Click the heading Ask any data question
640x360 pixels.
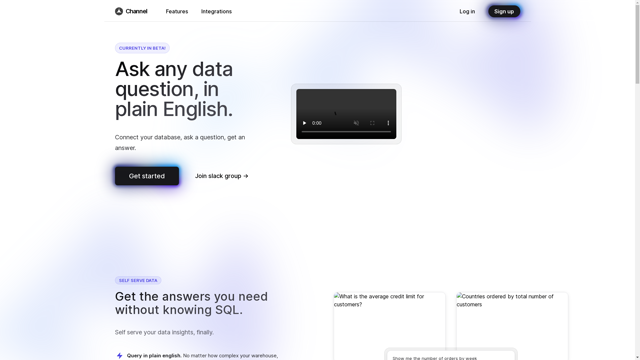tap(174, 89)
